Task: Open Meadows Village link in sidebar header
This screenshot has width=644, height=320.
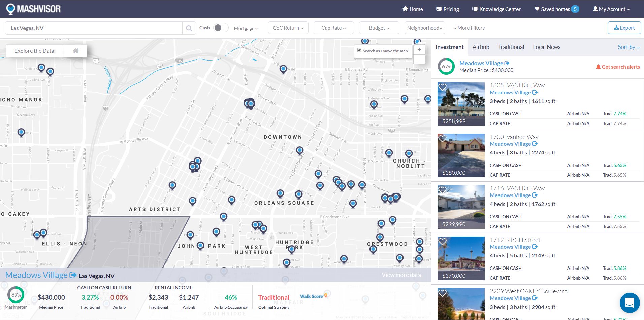Action: (x=484, y=63)
